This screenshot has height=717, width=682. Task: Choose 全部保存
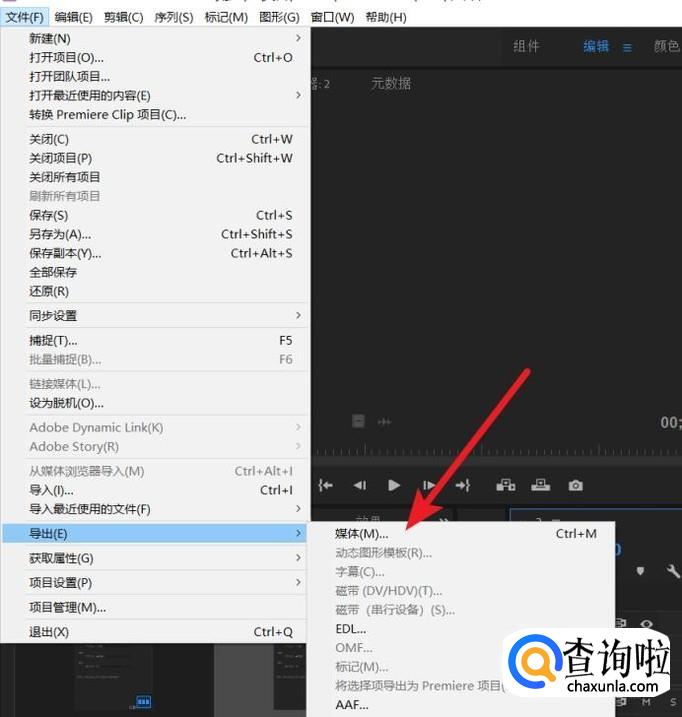[155, 272]
